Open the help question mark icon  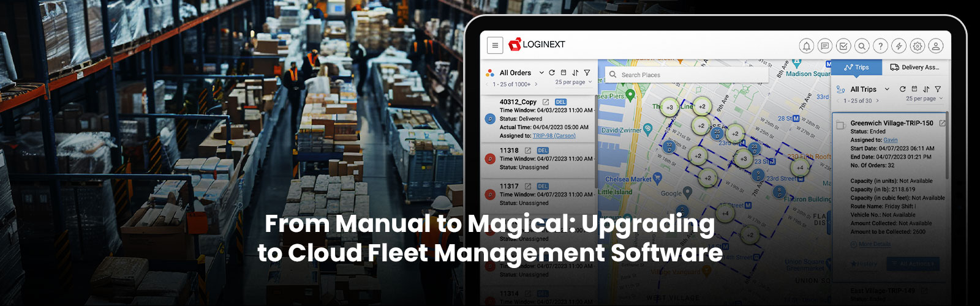coord(880,46)
